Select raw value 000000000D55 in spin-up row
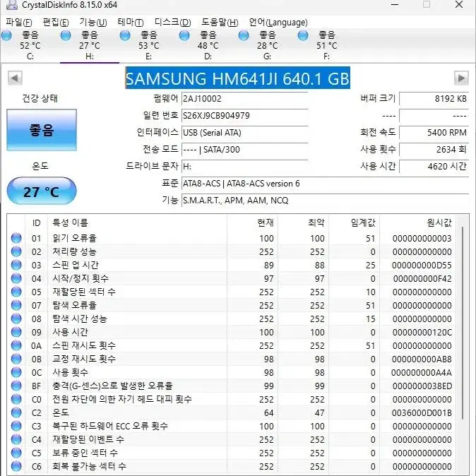 click(422, 266)
